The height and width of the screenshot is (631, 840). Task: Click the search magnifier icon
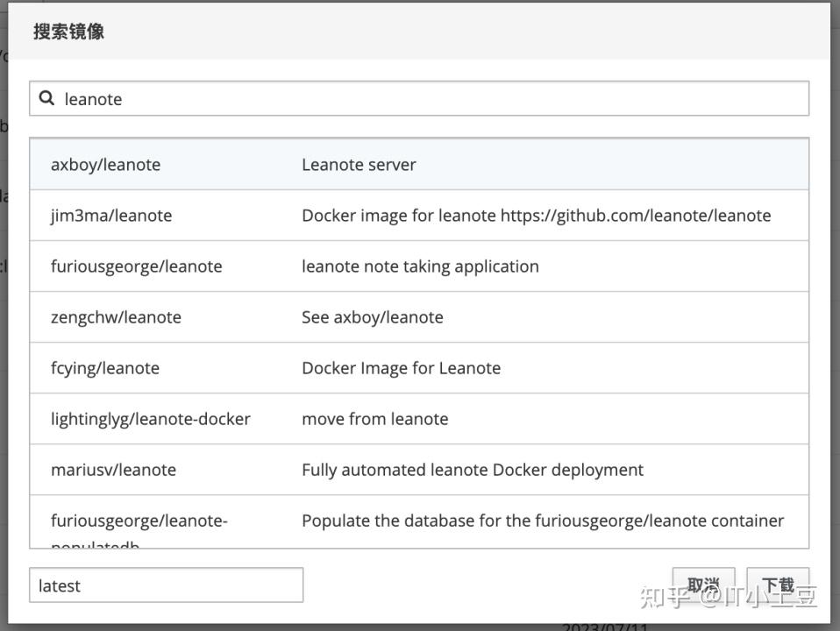[47, 98]
